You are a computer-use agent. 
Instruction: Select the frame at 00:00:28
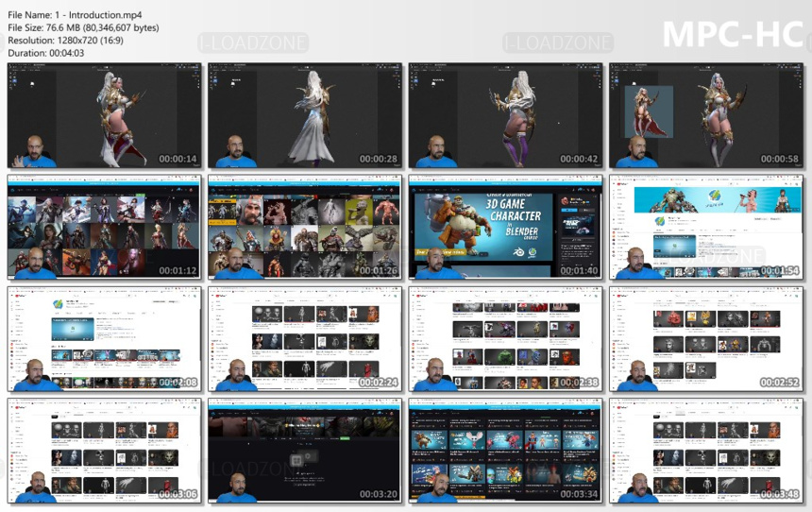pos(305,115)
